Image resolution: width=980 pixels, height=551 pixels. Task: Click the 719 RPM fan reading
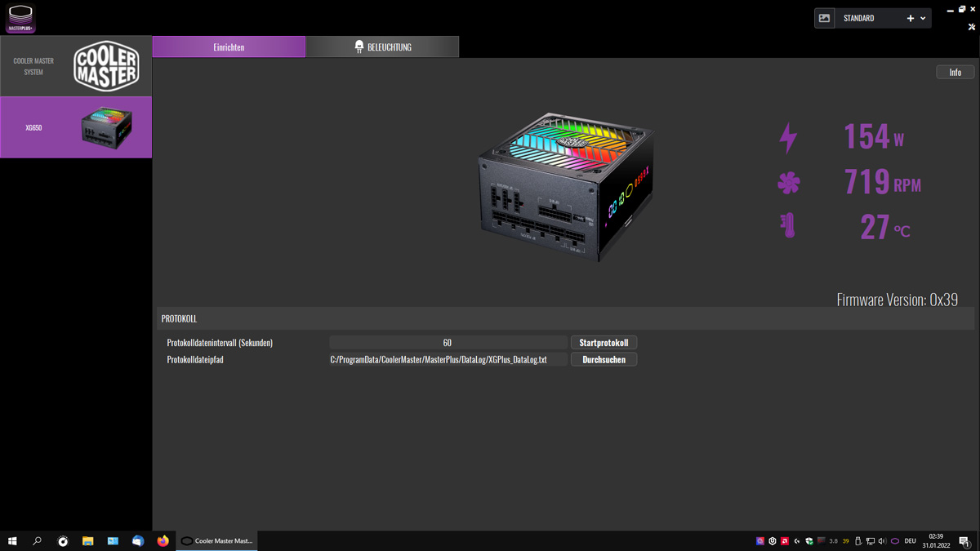pos(882,182)
